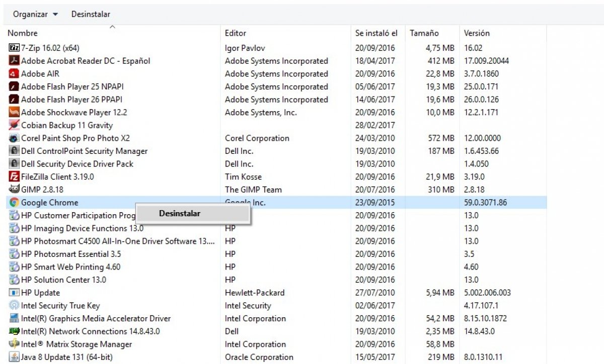Click the Intel Security editor cell
This screenshot has width=604, height=364.
tap(248, 306)
